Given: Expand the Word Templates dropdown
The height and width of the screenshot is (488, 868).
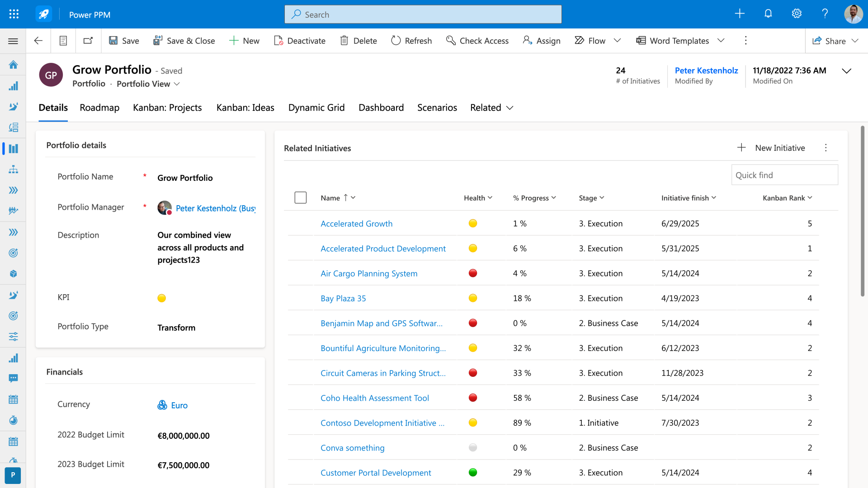Looking at the screenshot, I should 721,41.
